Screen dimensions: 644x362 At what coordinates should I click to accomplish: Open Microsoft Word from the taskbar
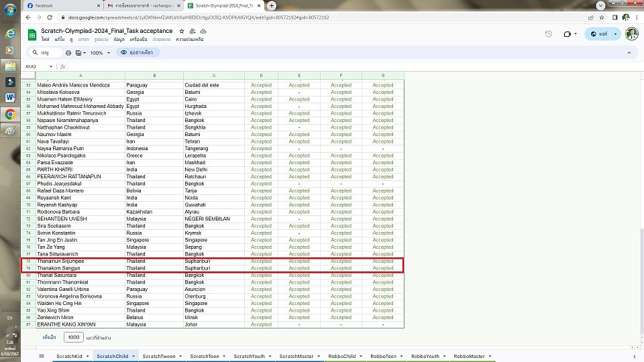(x=10, y=97)
